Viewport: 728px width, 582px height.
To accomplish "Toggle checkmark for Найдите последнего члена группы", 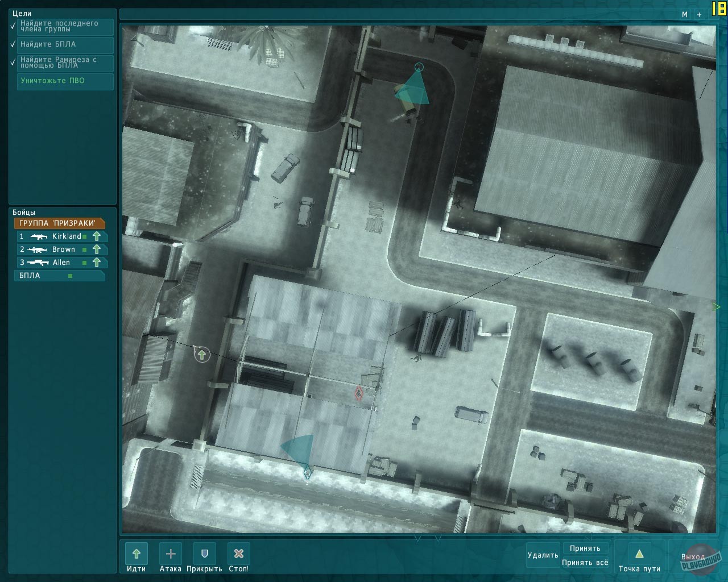I will (13, 26).
